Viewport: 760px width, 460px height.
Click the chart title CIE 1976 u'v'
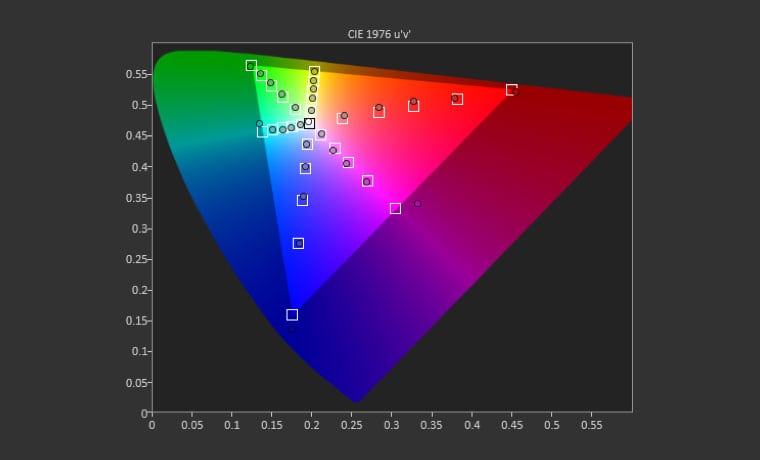click(379, 34)
